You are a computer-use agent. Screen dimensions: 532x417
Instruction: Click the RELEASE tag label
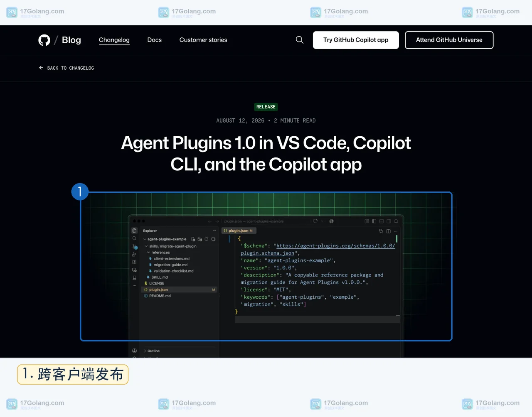pyautogui.click(x=266, y=107)
